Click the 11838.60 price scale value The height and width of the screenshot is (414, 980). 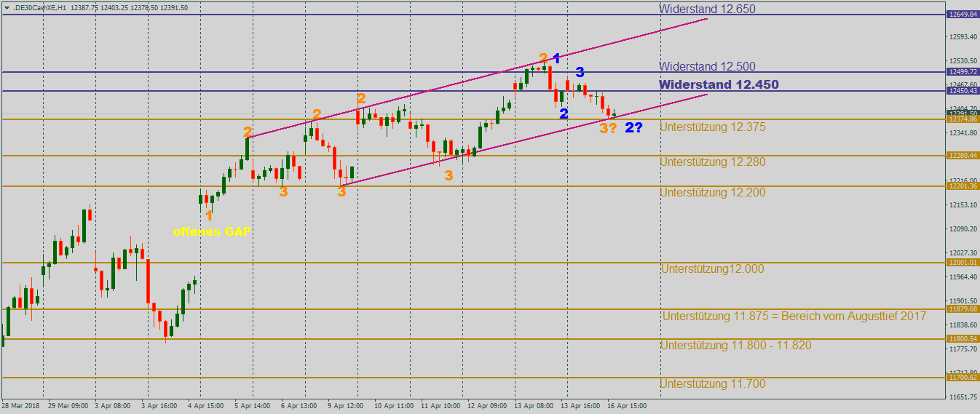[963, 325]
